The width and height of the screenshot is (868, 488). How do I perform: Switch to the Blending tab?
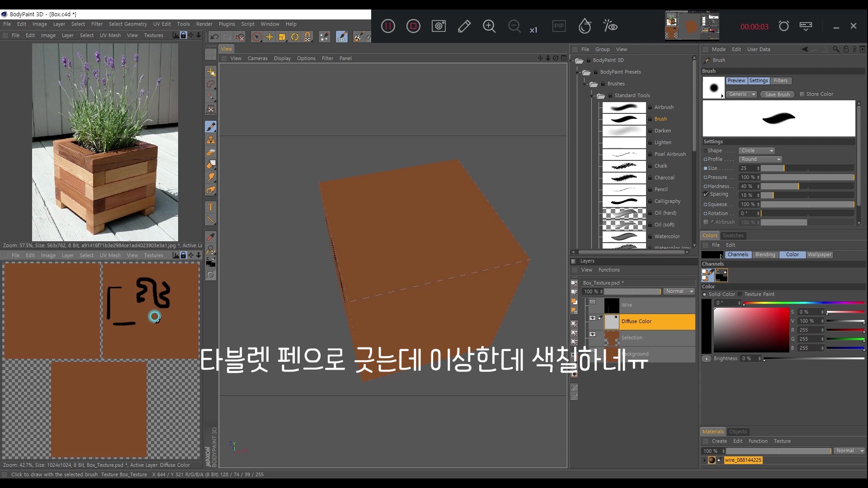coord(765,254)
